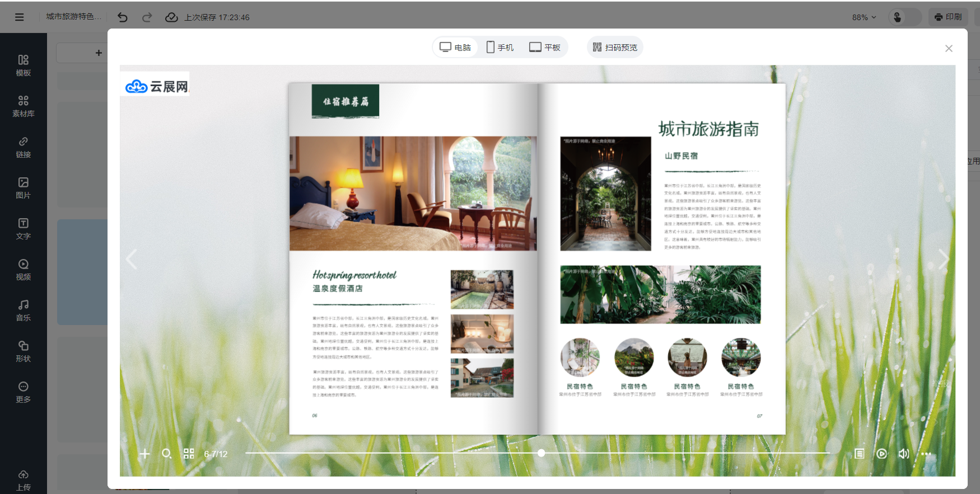Click the 云展网 logo
The height and width of the screenshot is (494, 980).
[x=155, y=86]
